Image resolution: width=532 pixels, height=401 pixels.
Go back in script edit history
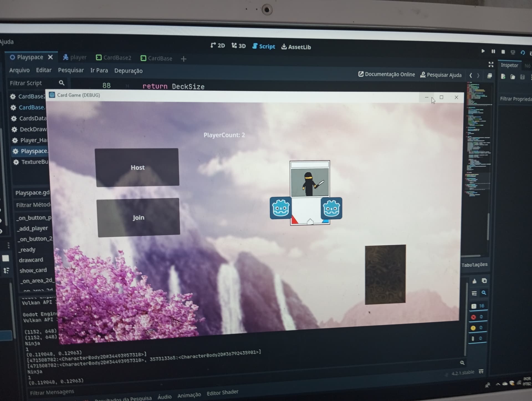pos(470,75)
